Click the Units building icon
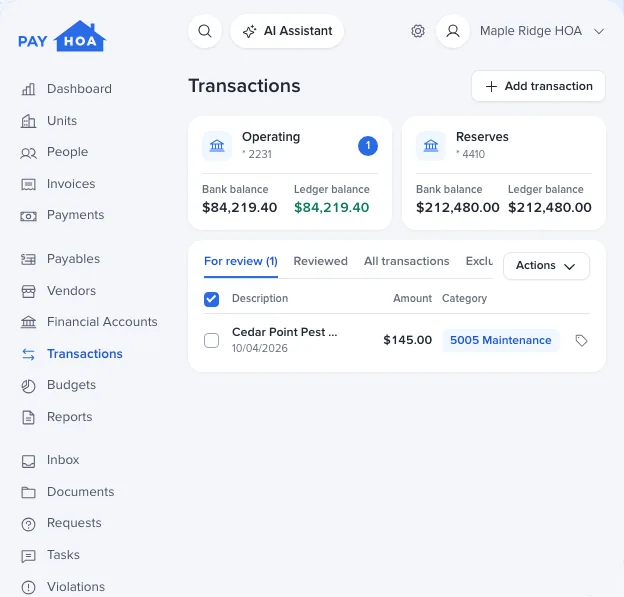This screenshot has height=597, width=624. coord(28,121)
